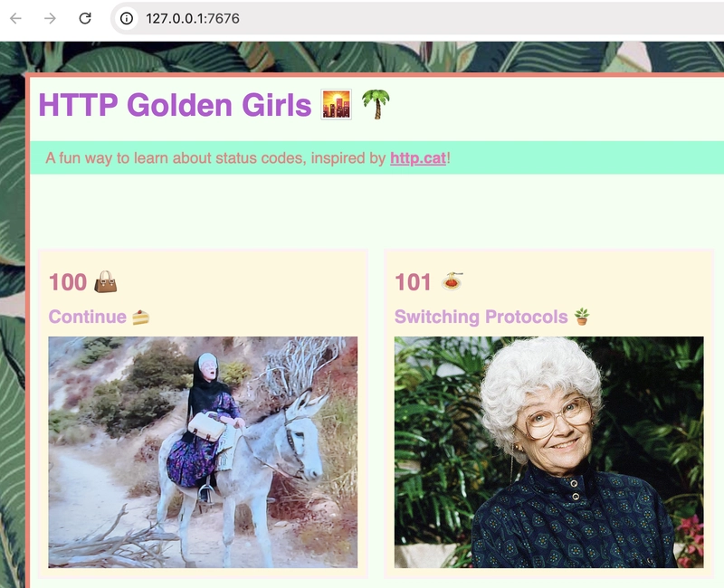Viewport: 724px width, 588px height.
Task: Click the potted plant emoji after Switching Protocols
Action: click(582, 317)
